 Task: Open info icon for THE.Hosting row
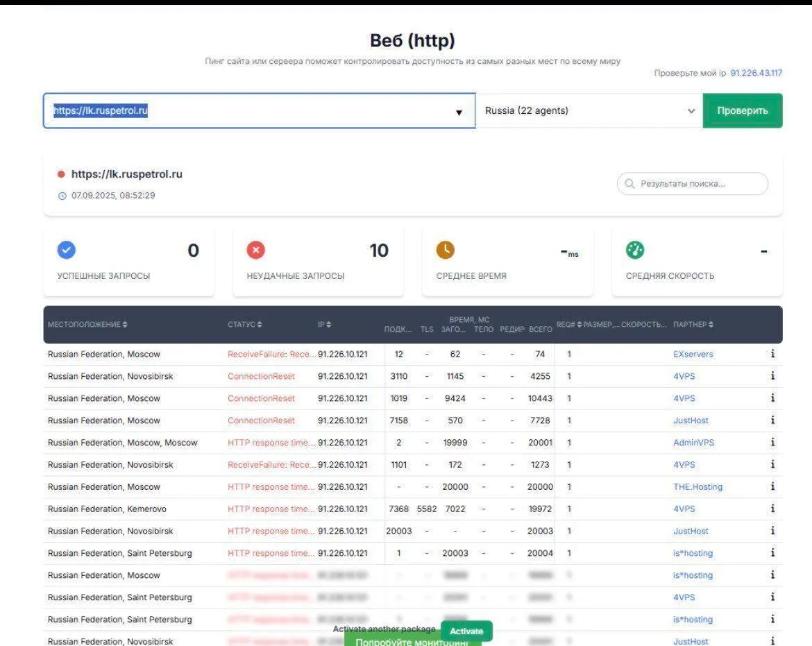[x=772, y=487]
